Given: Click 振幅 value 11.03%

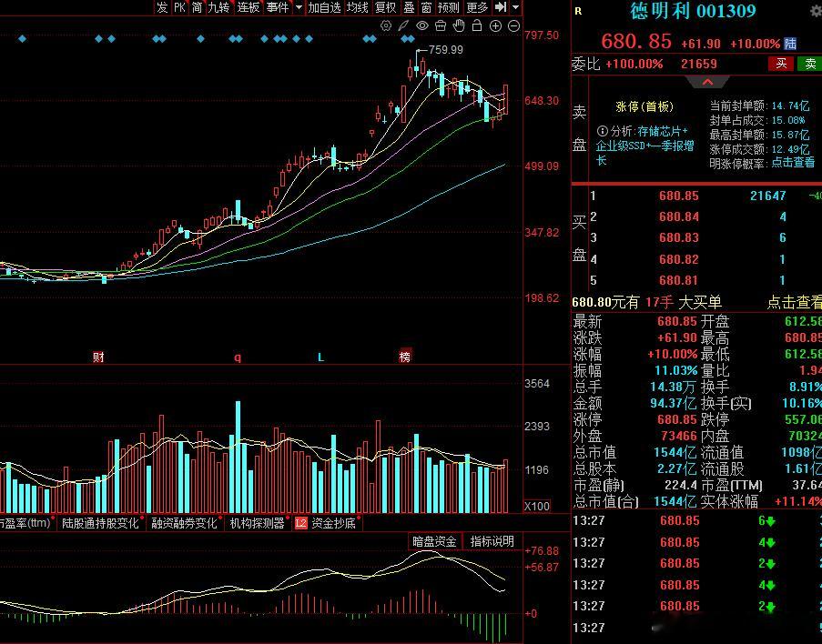Looking at the screenshot, I should 675,370.
